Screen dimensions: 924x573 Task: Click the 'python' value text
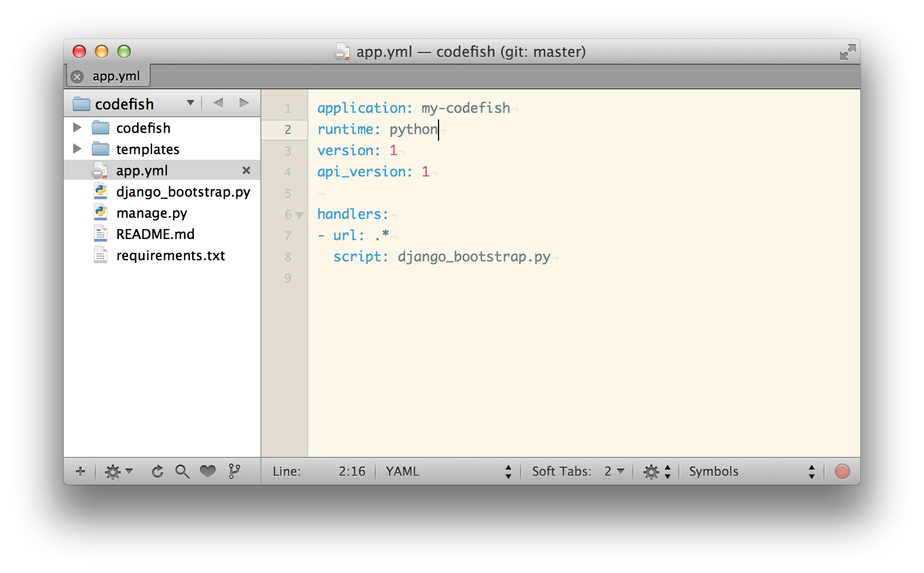point(413,129)
